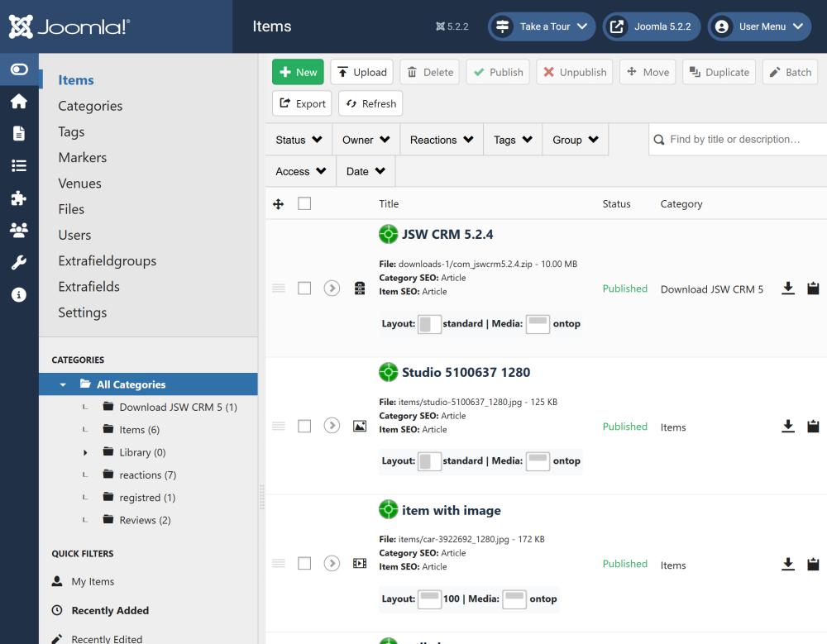Click the puzzle piece Components sidebar icon
827x644 pixels.
pyautogui.click(x=18, y=198)
